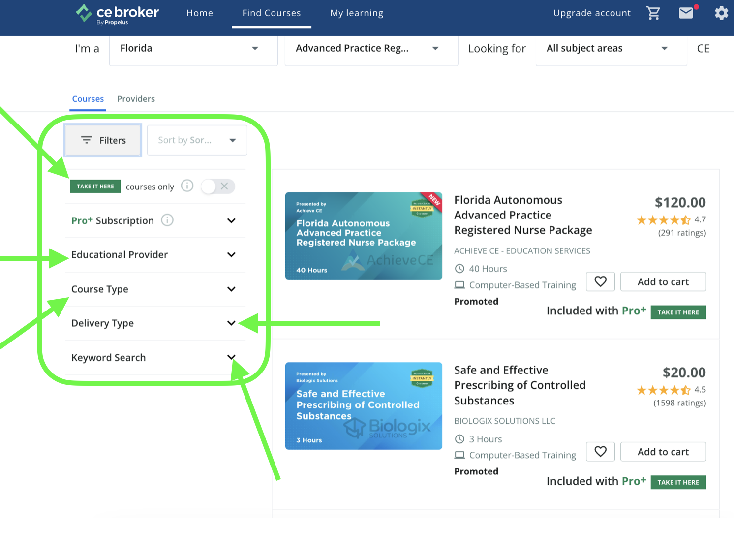
Task: Open the Florida state dropdown
Action: 193,49
